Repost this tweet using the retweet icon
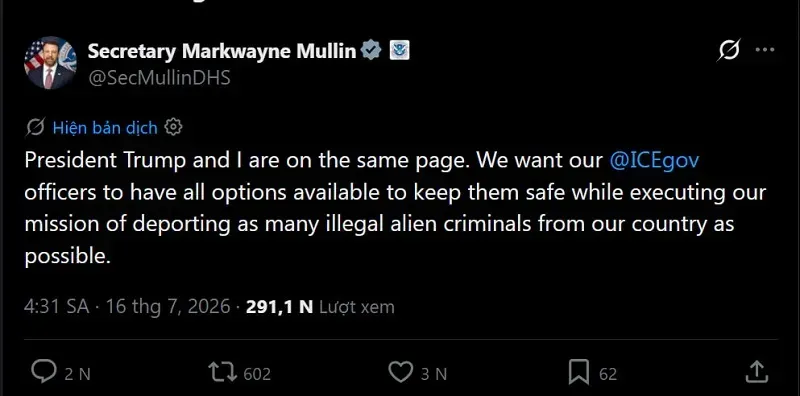Image resolution: width=800 pixels, height=396 pixels. [223, 373]
